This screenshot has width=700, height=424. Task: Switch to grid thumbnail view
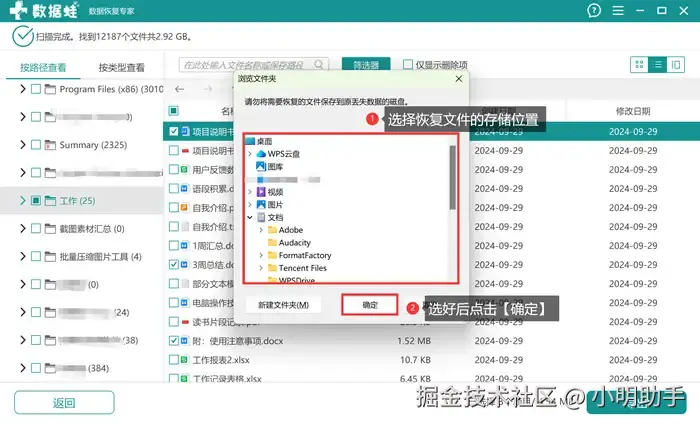tap(639, 65)
